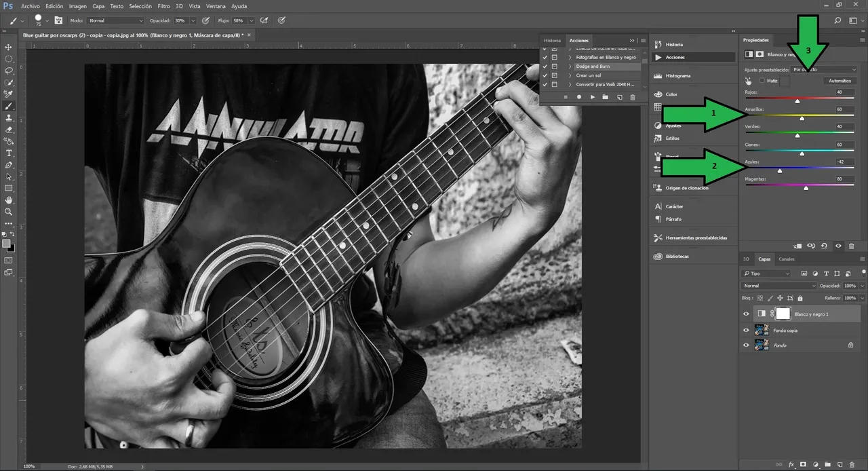Viewport: 868px width, 471px height.
Task: Switch to the Canales tab
Action: (x=787, y=259)
